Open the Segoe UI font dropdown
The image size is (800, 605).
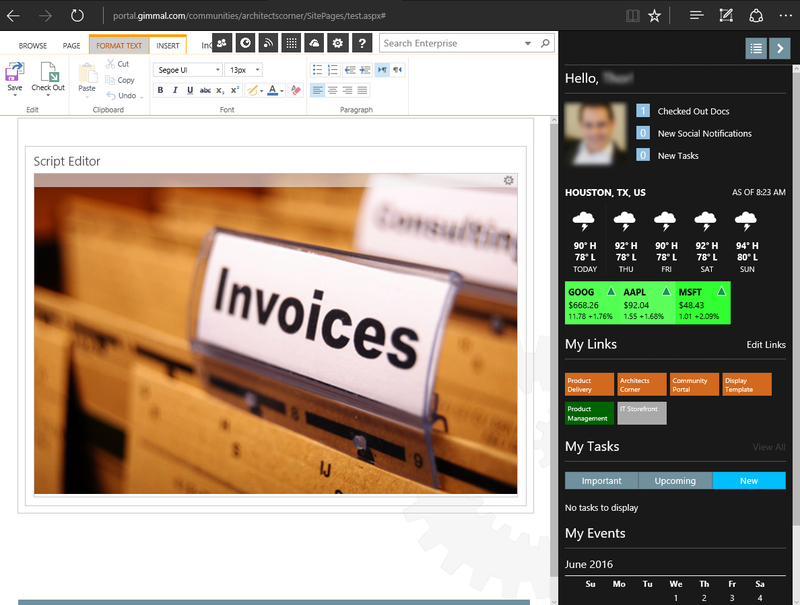187,70
